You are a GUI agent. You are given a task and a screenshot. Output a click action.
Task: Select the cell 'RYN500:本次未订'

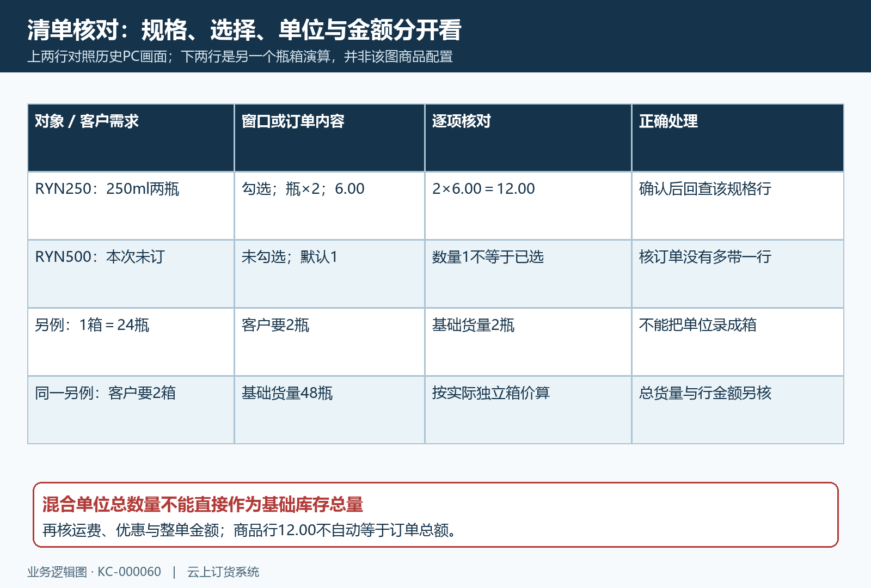(x=131, y=274)
